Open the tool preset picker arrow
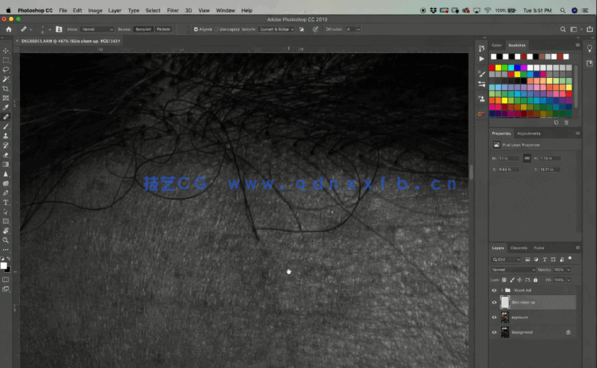 tap(31, 29)
